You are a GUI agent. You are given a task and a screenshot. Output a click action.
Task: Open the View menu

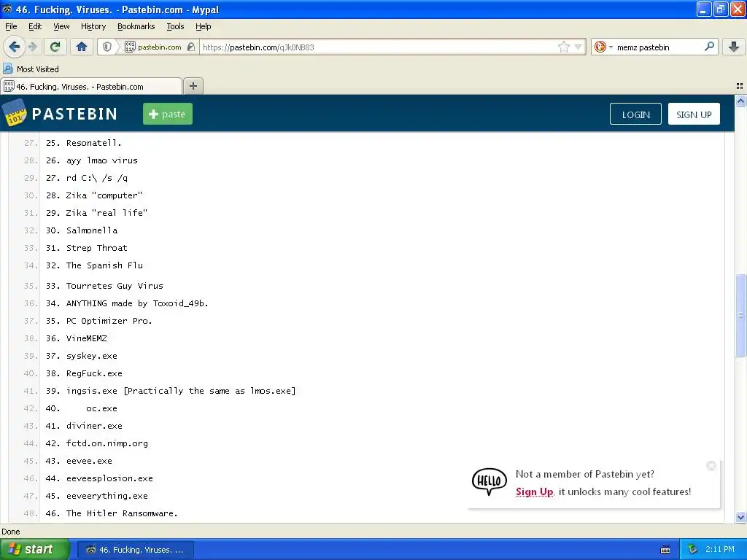pos(61,26)
